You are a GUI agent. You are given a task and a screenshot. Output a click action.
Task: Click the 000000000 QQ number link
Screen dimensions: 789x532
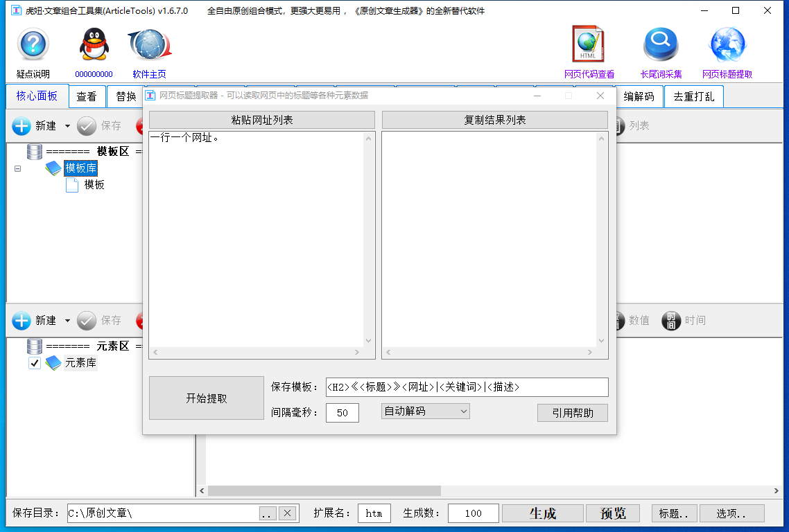tap(94, 74)
